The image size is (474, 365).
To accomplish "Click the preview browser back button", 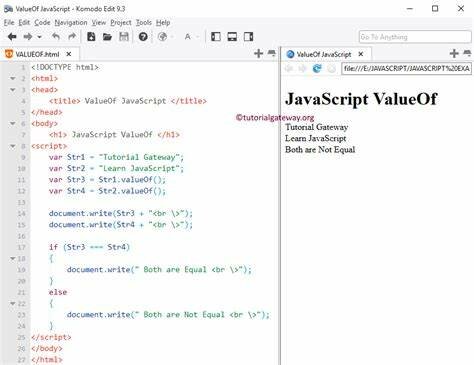I will pos(289,69).
